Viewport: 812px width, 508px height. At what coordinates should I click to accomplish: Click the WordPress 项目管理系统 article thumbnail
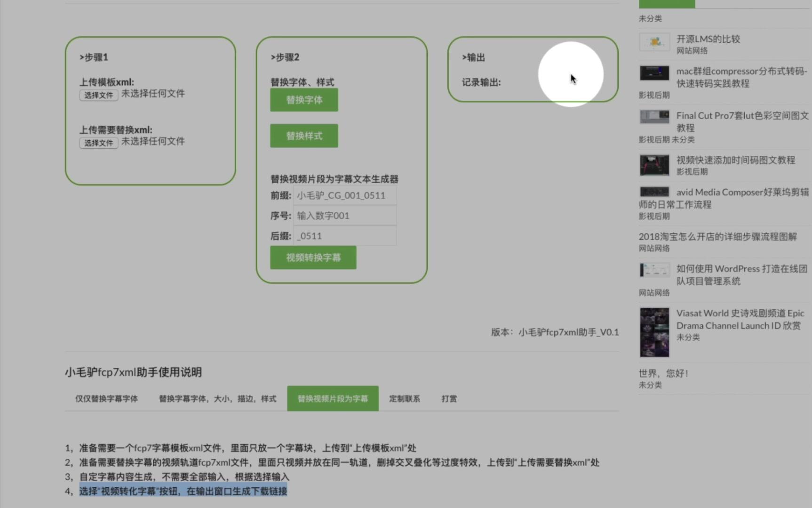pyautogui.click(x=654, y=270)
